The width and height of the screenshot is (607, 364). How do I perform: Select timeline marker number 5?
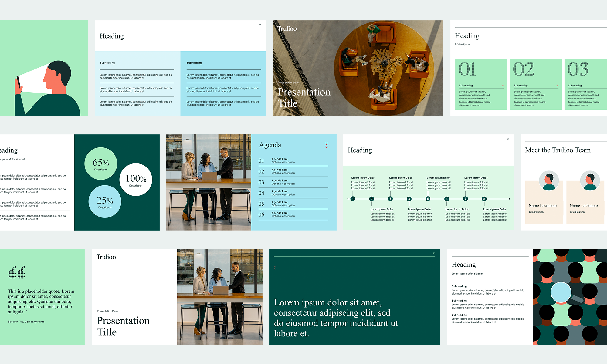(x=428, y=199)
